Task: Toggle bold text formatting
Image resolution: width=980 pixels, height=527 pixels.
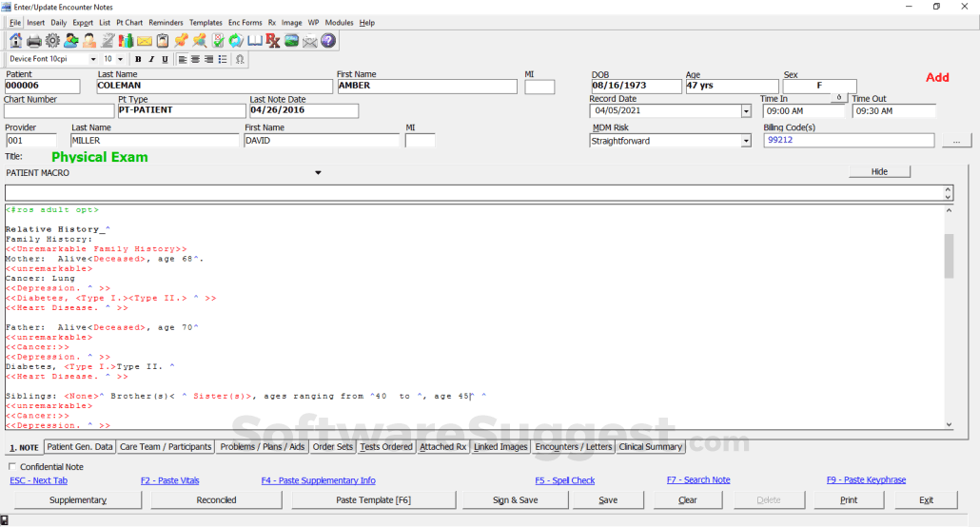Action: (137, 59)
